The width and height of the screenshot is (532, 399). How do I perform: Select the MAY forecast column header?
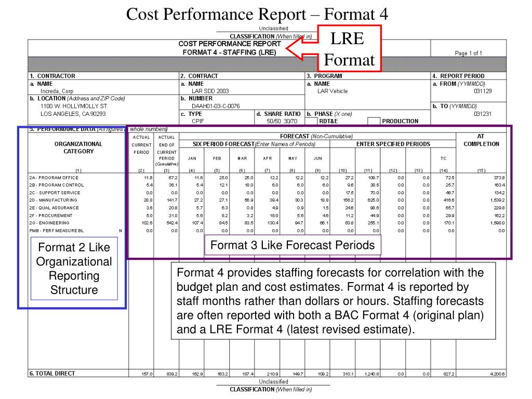293,158
